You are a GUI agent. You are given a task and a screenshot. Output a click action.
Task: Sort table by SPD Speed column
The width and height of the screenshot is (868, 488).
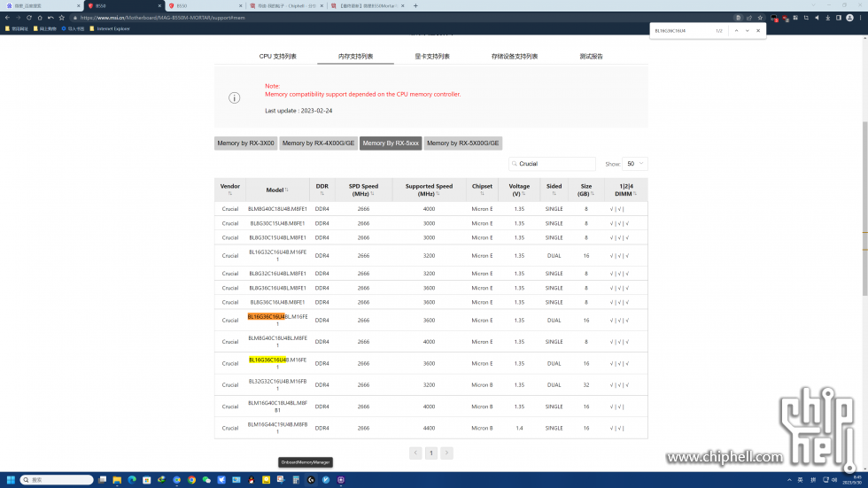click(363, 190)
